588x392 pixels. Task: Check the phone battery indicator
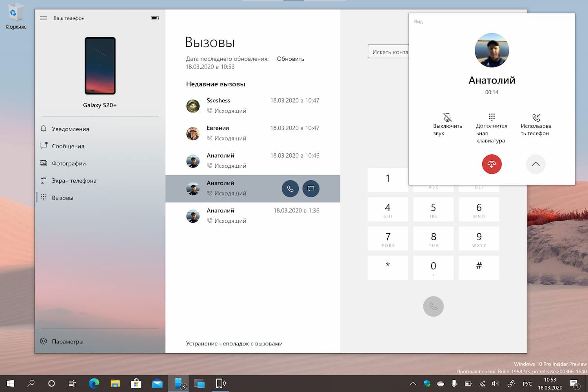[154, 18]
